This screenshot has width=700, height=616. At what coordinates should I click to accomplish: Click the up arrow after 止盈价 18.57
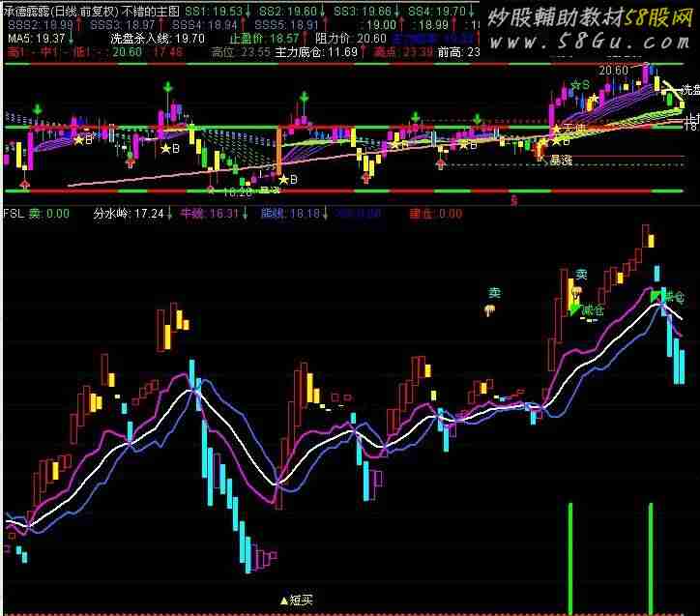305,39
